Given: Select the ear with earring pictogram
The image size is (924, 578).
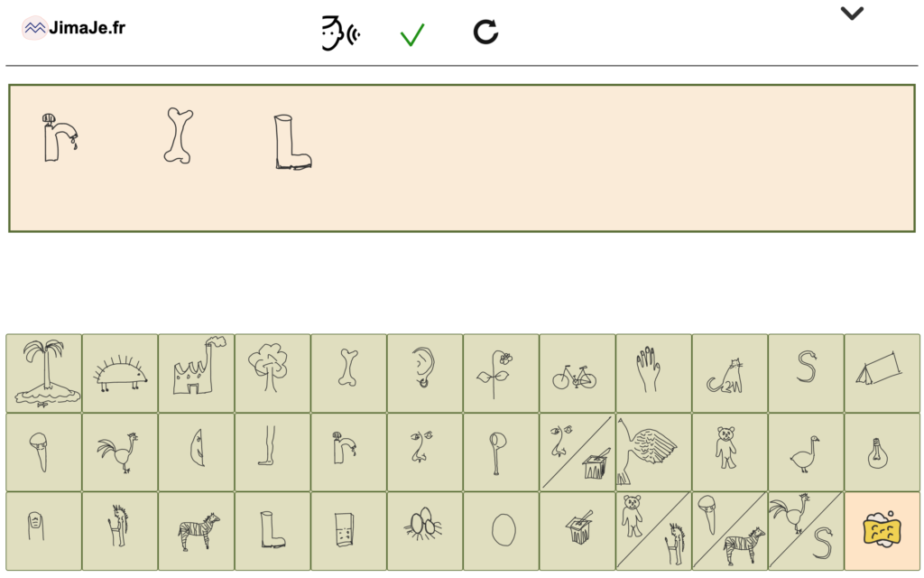Looking at the screenshot, I should [425, 373].
